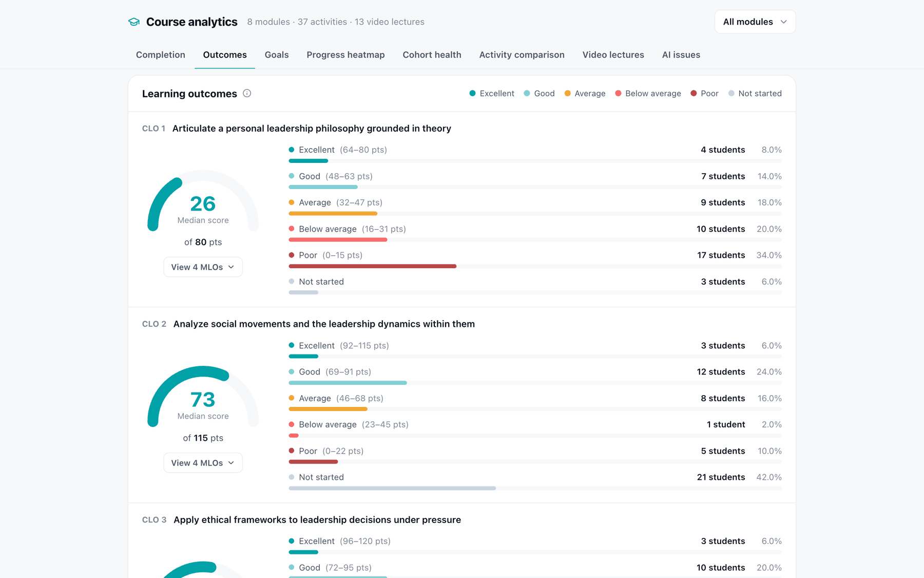Toggle the Not started legend item
The image size is (924, 578).
(x=755, y=94)
